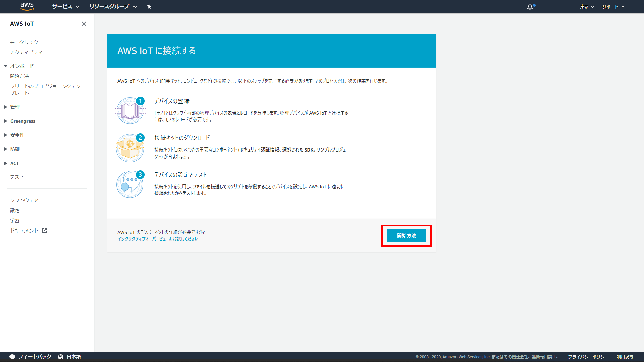
Task: Open the 東京 region dropdown
Action: click(587, 7)
